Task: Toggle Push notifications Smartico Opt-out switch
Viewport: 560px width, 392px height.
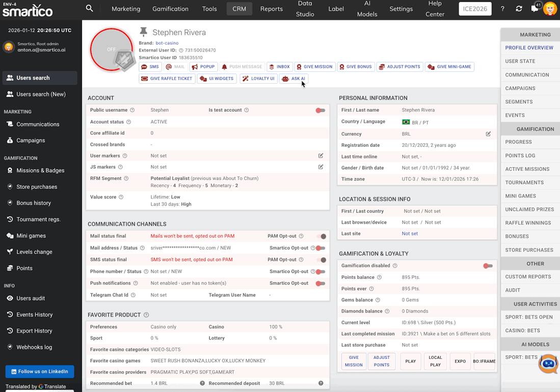Action: [320, 283]
